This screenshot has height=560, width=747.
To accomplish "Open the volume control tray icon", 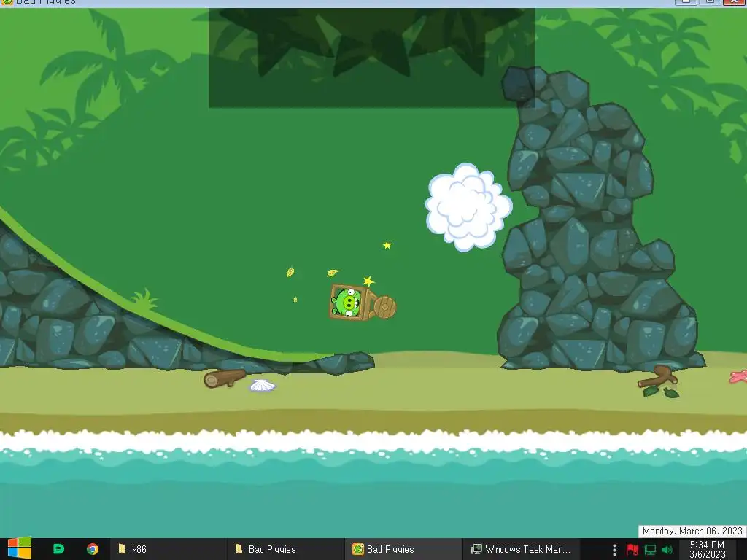I will point(667,550).
